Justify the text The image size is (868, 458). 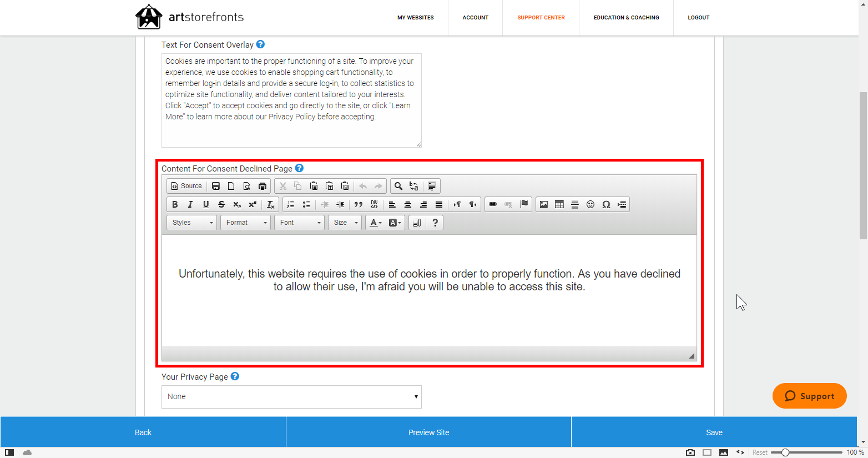pos(439,204)
